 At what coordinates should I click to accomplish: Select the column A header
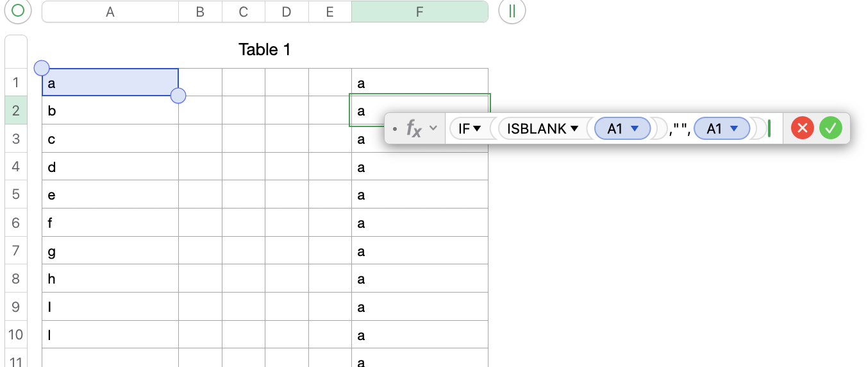pos(110,12)
